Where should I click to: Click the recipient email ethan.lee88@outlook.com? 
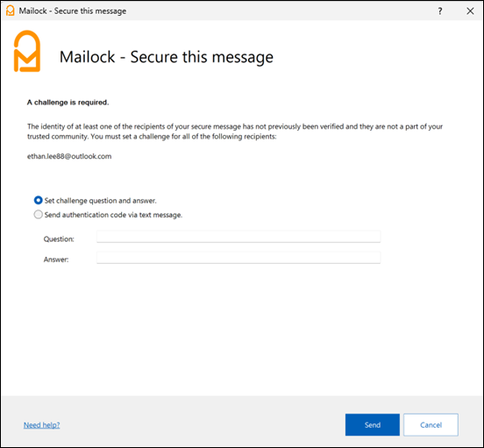[69, 156]
